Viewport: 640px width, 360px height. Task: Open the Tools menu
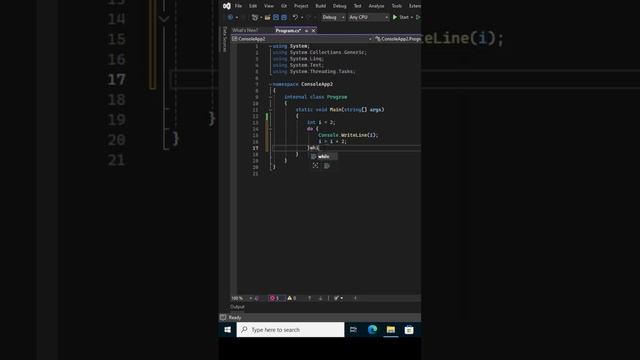(396, 6)
